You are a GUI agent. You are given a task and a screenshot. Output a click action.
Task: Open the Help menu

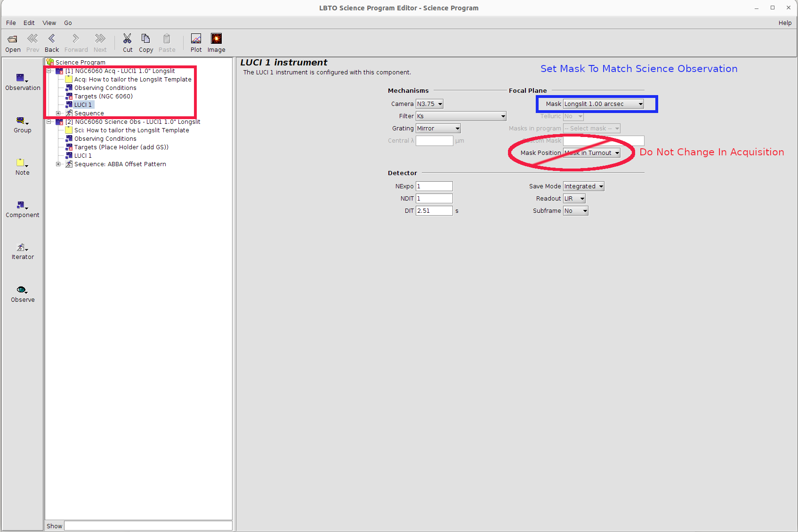784,23
